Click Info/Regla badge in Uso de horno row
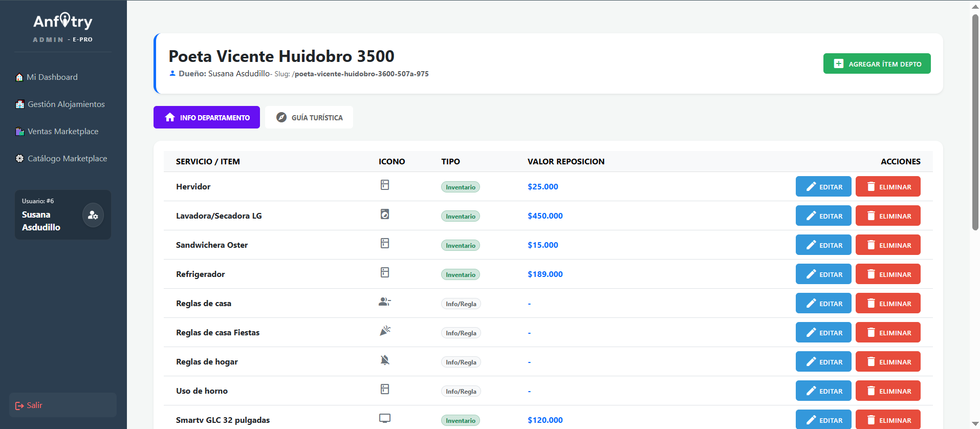Viewport: 980px width, 429px height. pos(461,391)
